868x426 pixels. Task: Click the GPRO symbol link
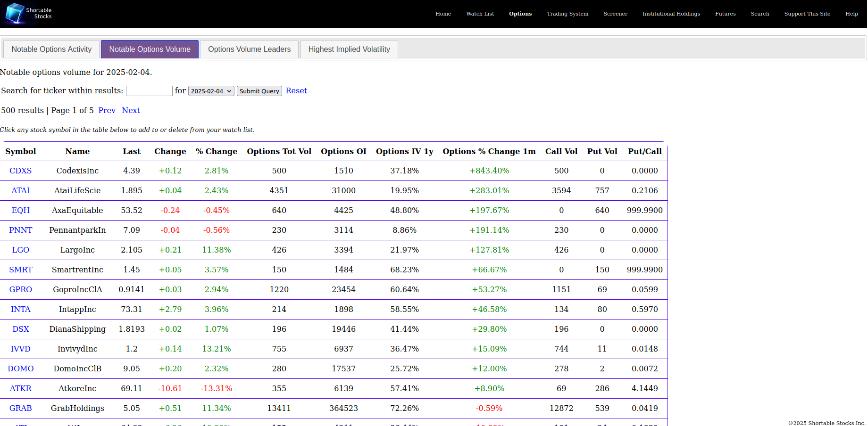tap(21, 289)
